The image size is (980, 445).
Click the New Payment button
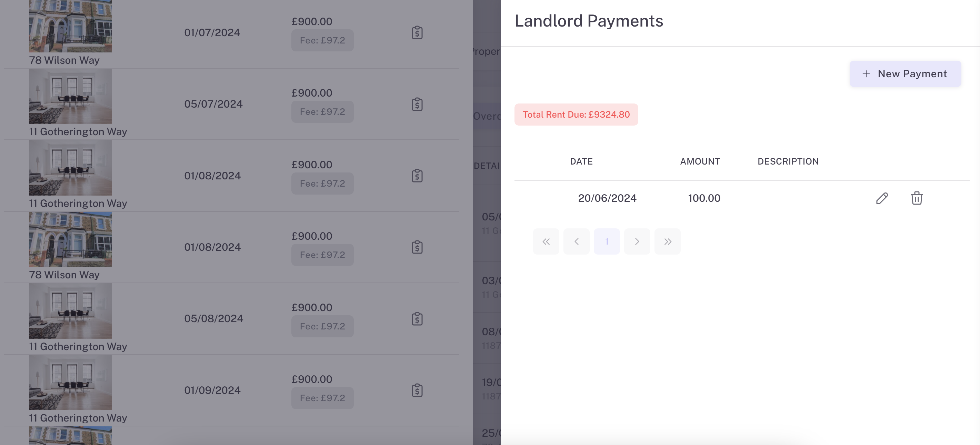click(x=905, y=74)
